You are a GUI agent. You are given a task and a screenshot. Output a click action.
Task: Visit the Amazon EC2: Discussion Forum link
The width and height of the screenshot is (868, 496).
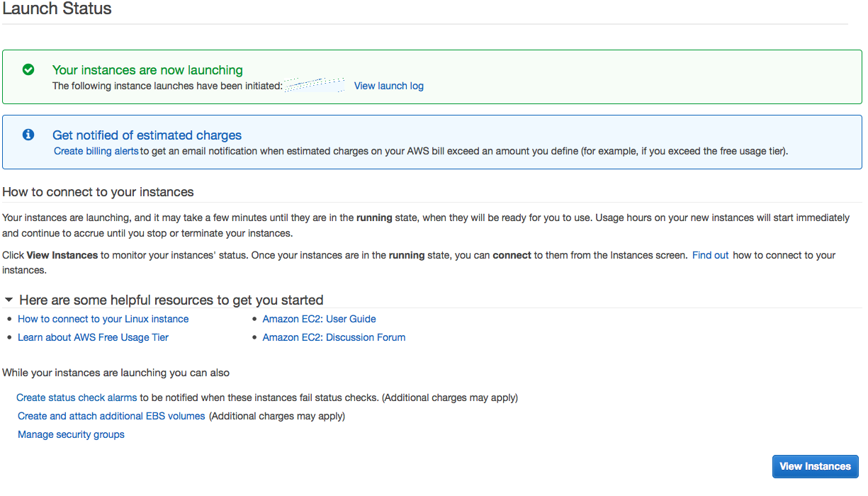click(x=334, y=337)
